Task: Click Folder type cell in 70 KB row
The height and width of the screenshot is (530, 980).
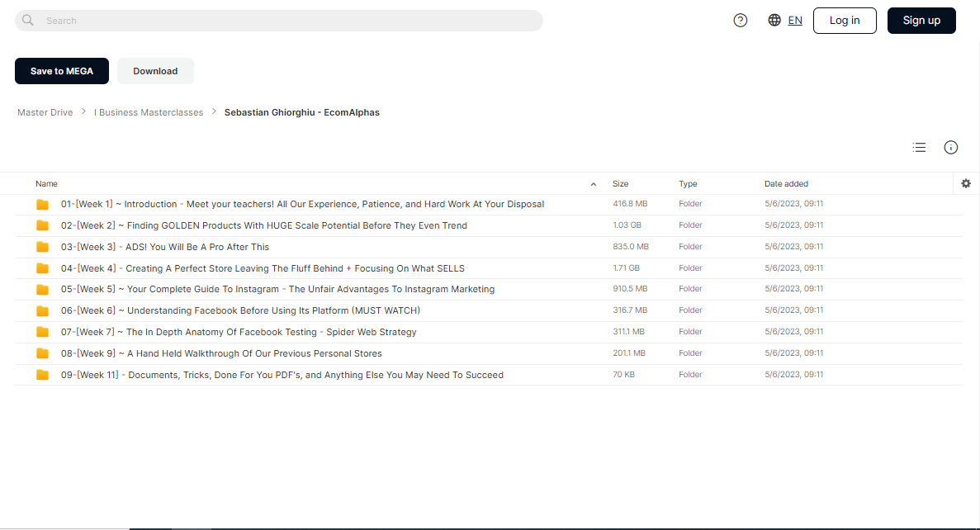Action: (691, 374)
